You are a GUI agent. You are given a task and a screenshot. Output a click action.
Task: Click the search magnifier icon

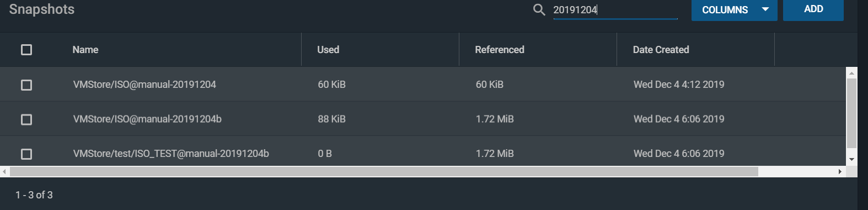[x=539, y=10]
